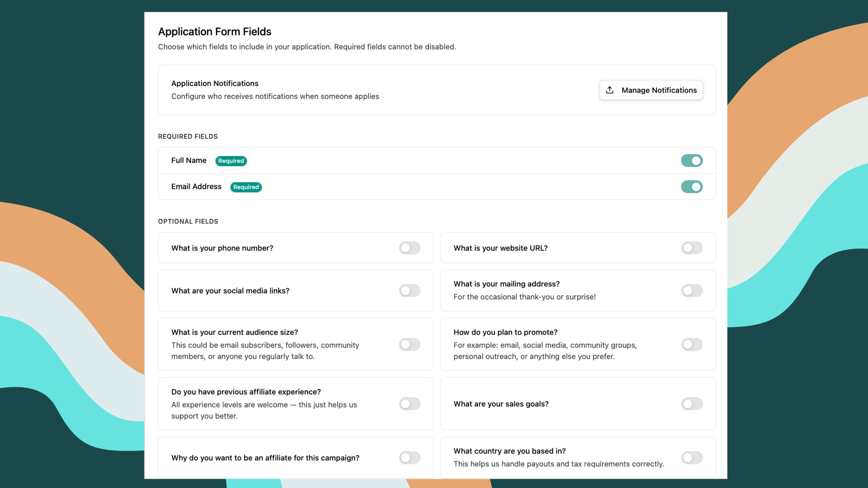Toggle on the social media links field
868x488 pixels.
tap(410, 290)
